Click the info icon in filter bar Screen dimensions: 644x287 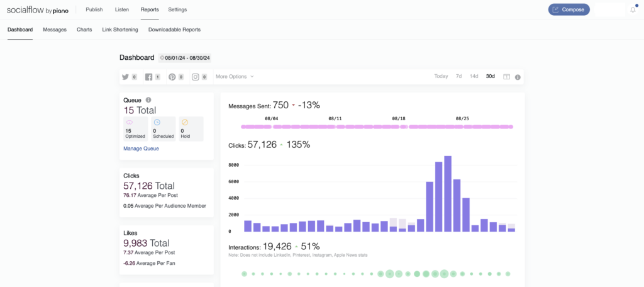click(518, 77)
